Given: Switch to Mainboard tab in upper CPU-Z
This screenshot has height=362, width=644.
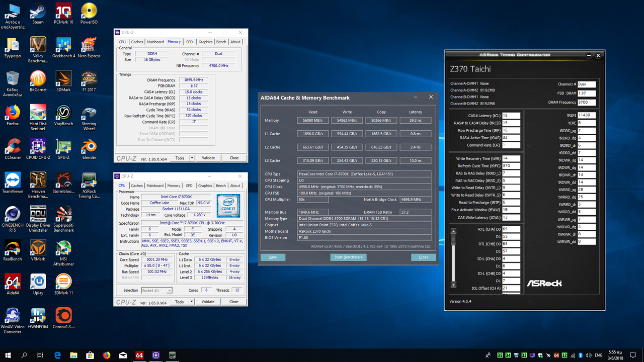Looking at the screenshot, I should pyautogui.click(x=155, y=42).
